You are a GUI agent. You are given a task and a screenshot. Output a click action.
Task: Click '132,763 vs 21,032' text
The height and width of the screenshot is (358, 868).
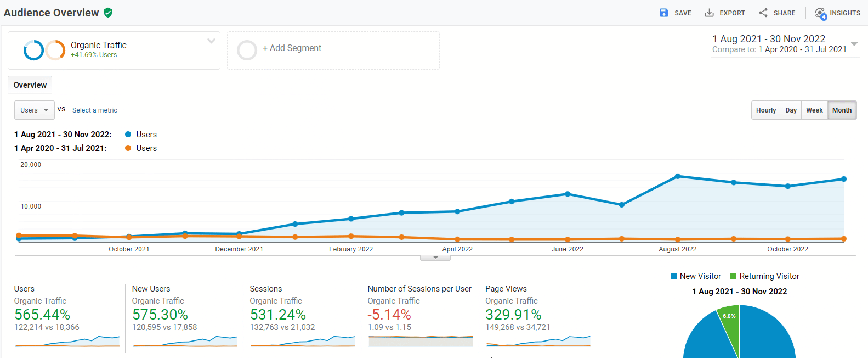[282, 327]
